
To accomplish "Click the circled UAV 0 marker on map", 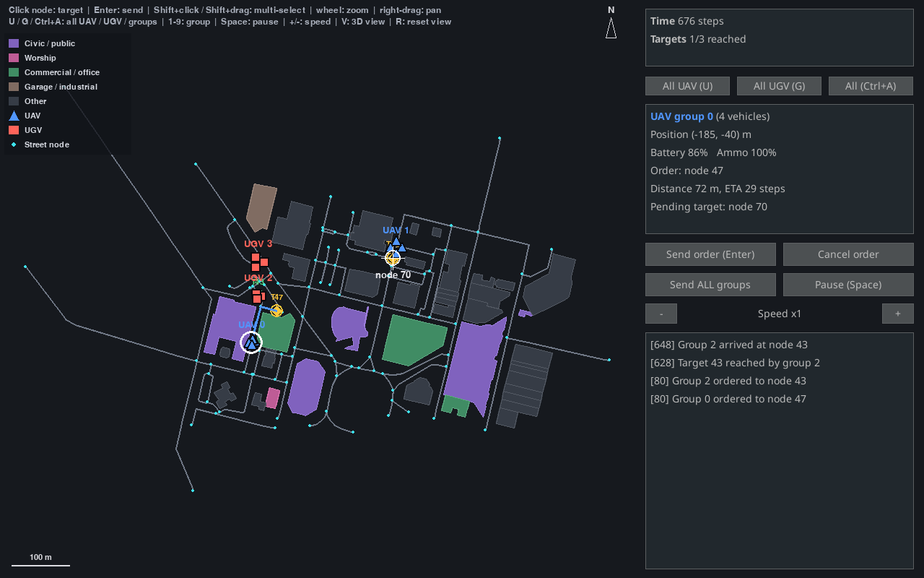I will pyautogui.click(x=251, y=342).
